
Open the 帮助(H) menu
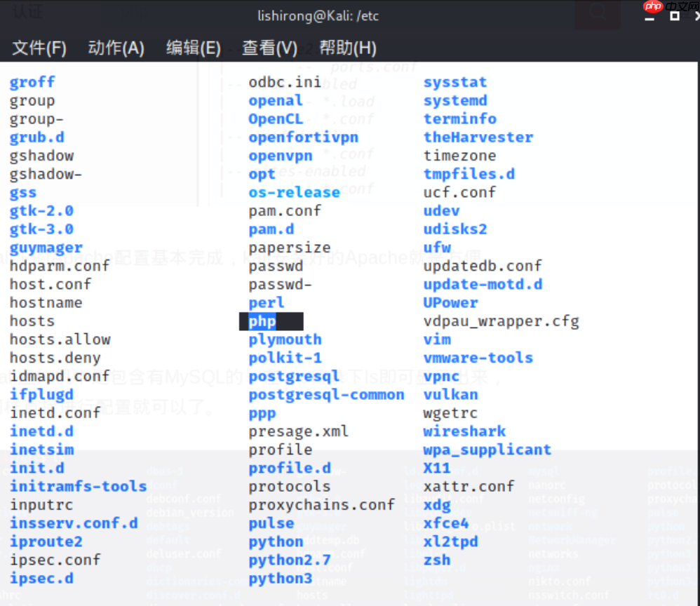coord(348,48)
